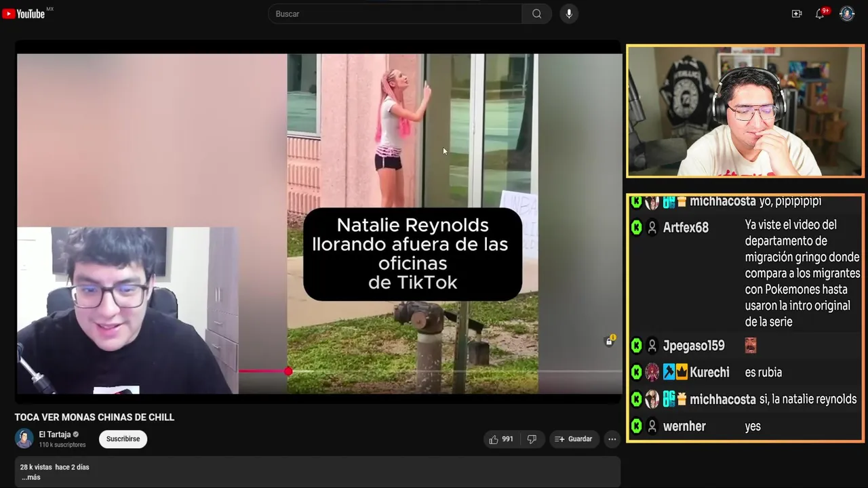Activate voice search microphone icon
Viewport: 868px width, 488px height.
tap(569, 14)
